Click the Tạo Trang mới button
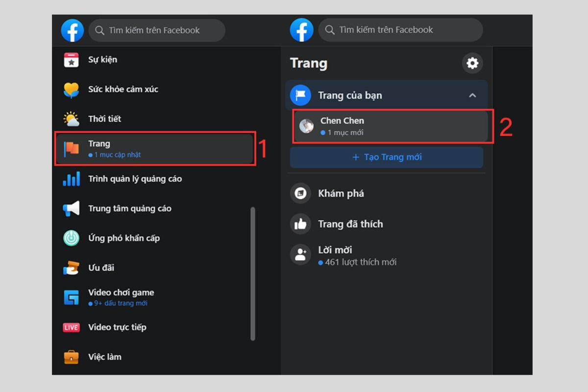 387,157
